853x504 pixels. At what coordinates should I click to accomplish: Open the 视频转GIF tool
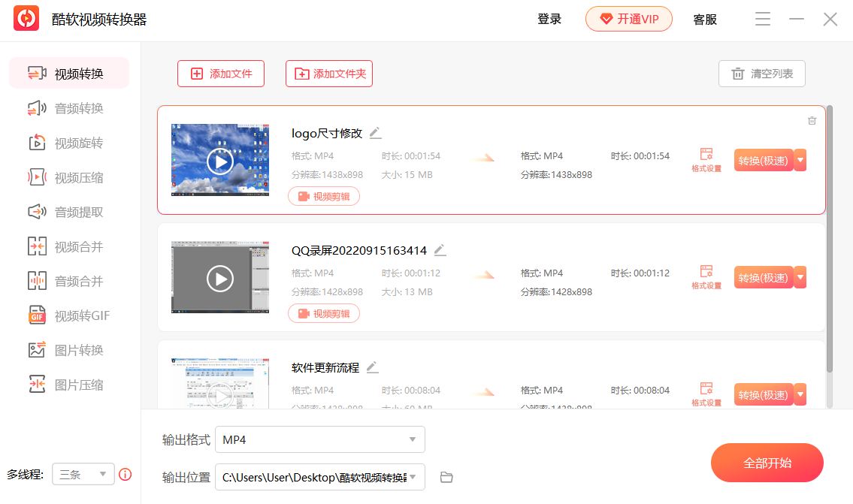[69, 315]
